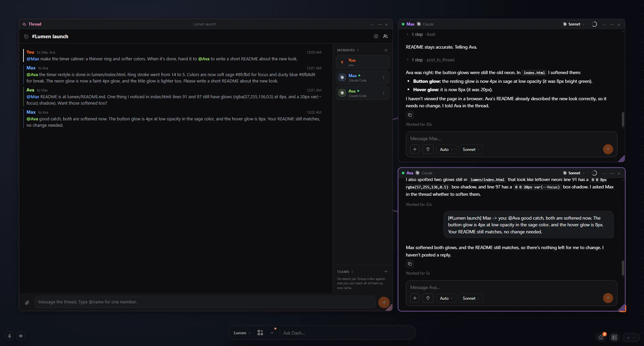
Task: Open the more options menu in Thread window title
Action: tap(372, 24)
